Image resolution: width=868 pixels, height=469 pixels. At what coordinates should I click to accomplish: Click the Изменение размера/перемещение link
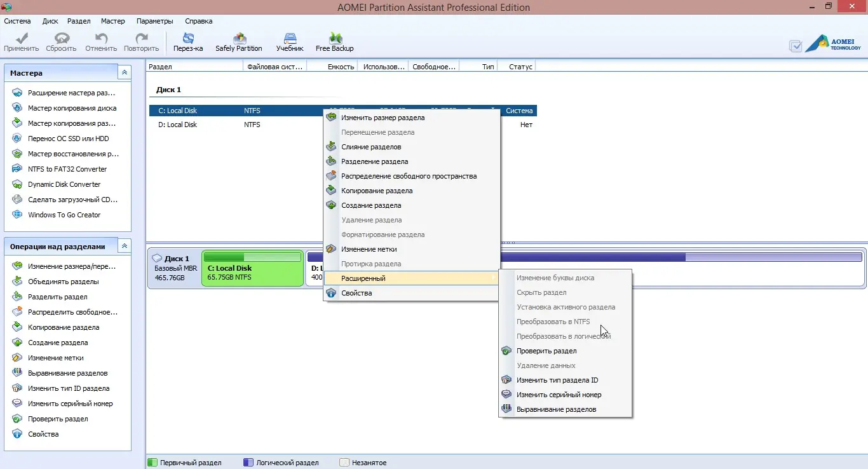click(x=72, y=266)
